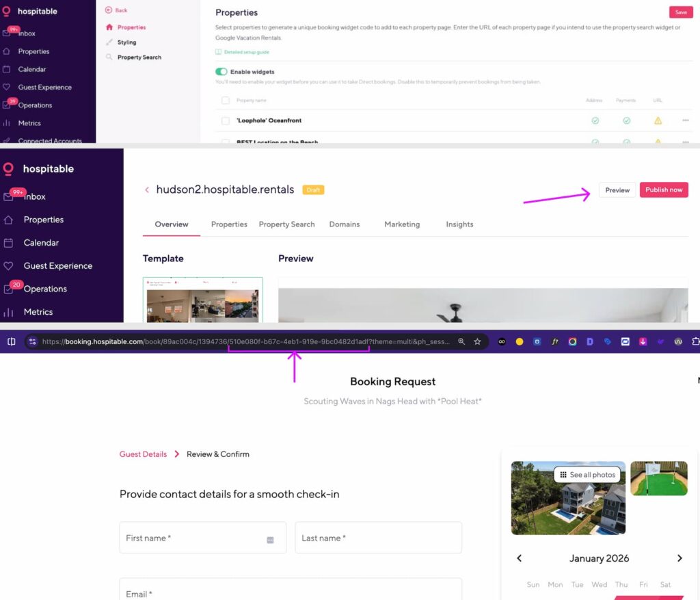700x600 pixels.
Task: Open the browser sidebar panel icon
Action: click(x=11, y=341)
